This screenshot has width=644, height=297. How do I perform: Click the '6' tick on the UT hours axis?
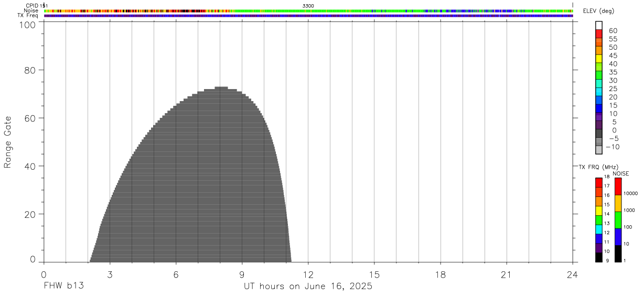[176, 274]
